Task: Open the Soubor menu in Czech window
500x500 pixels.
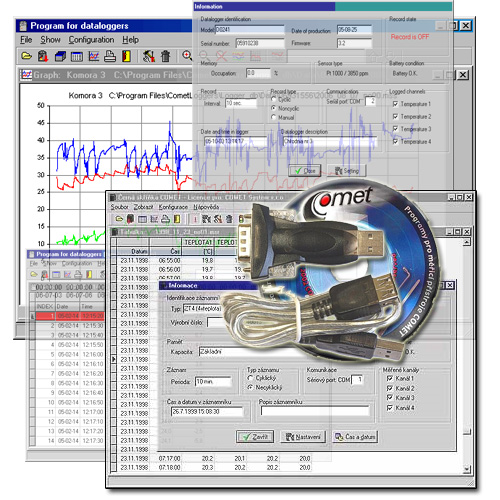Action: point(119,207)
